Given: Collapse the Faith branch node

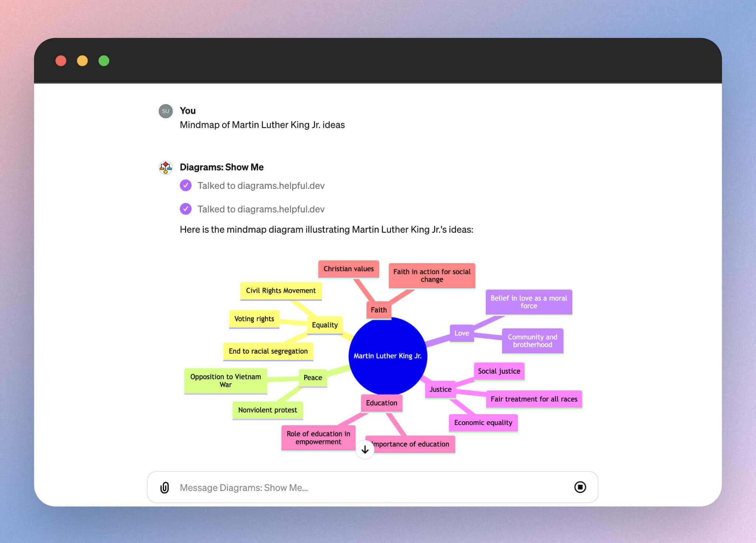Looking at the screenshot, I should tap(378, 310).
